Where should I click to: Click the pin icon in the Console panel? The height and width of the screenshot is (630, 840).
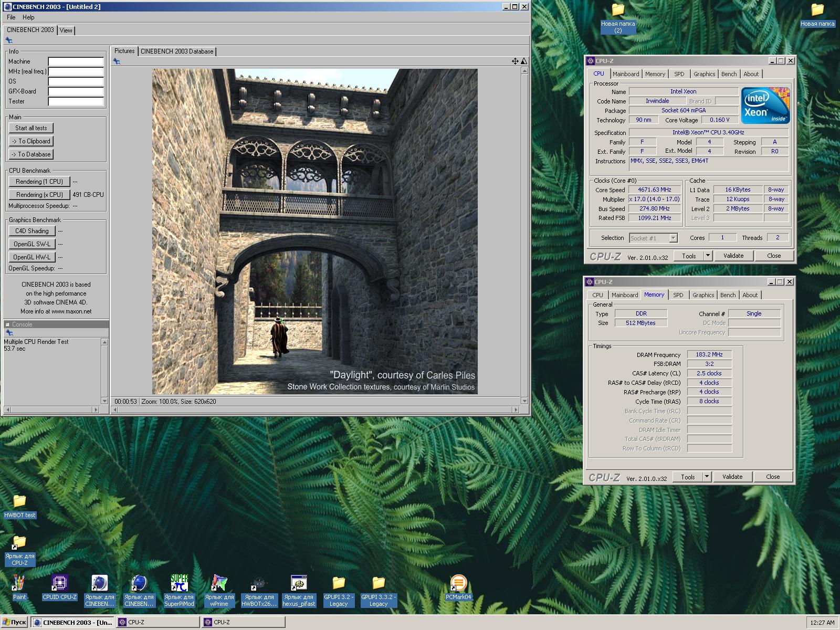coord(9,333)
